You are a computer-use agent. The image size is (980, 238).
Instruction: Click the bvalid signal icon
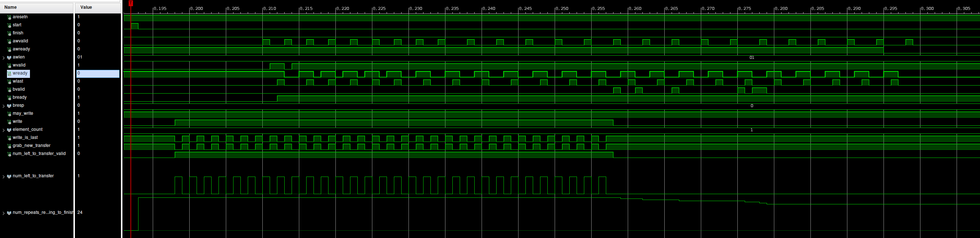tap(9, 90)
